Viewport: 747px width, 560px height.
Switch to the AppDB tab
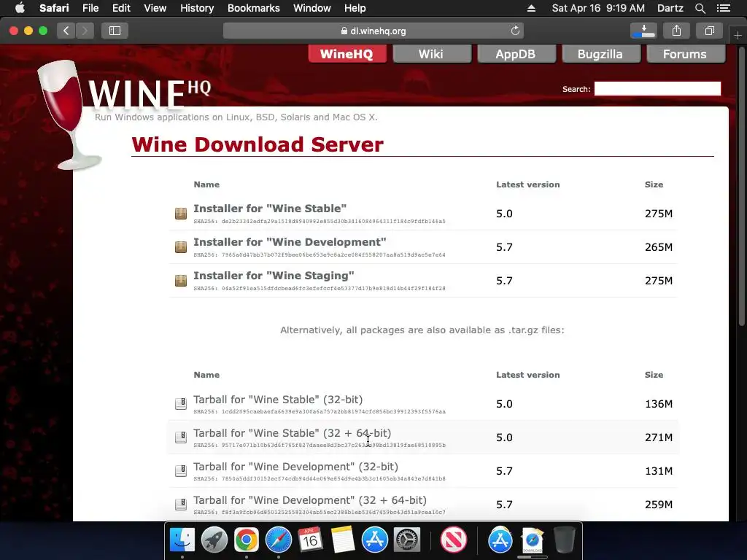pyautogui.click(x=516, y=54)
